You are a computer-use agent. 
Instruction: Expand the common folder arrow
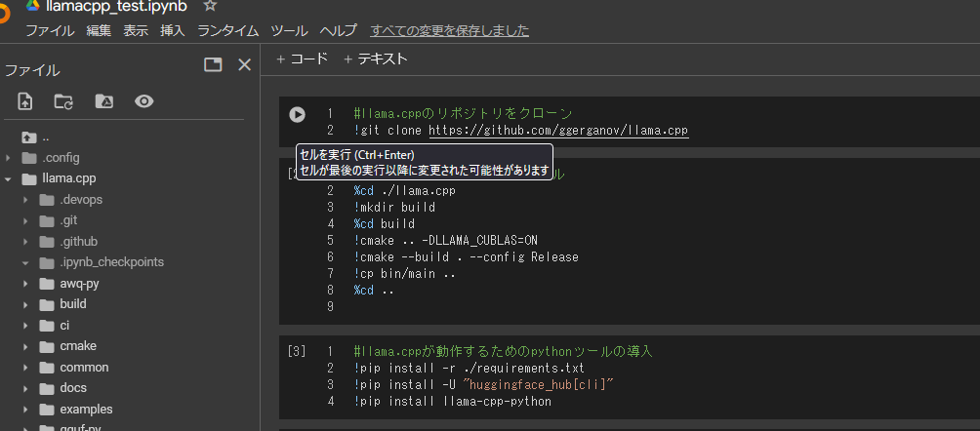click(x=25, y=368)
